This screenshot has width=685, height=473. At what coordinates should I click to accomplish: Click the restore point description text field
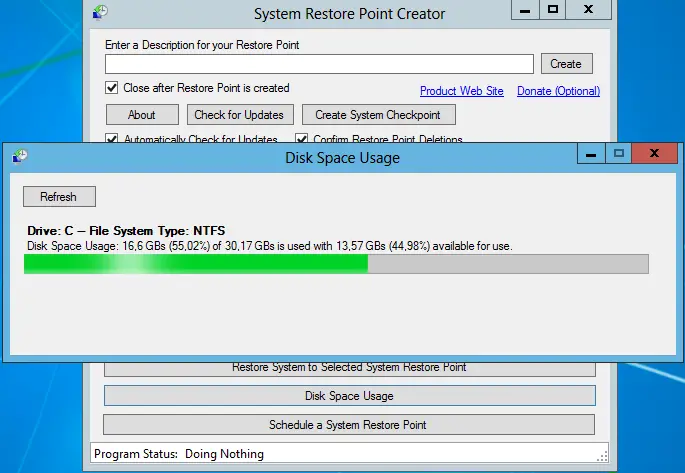coord(319,64)
